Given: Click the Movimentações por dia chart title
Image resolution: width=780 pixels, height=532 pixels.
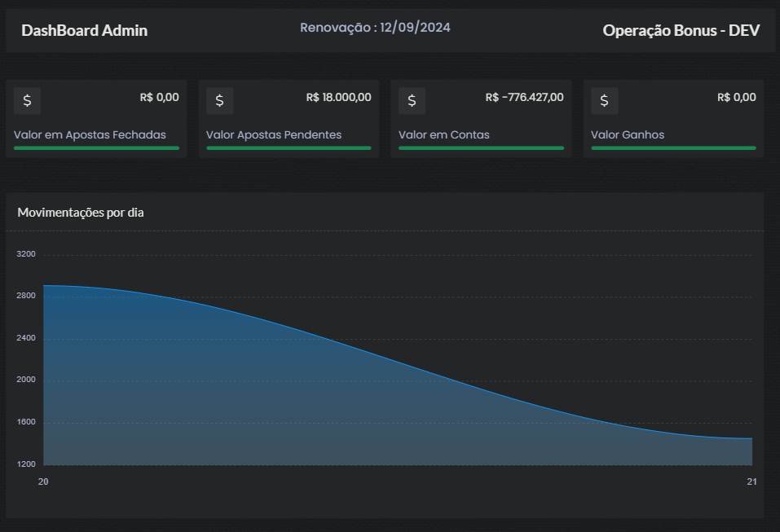Looking at the screenshot, I should [x=81, y=213].
